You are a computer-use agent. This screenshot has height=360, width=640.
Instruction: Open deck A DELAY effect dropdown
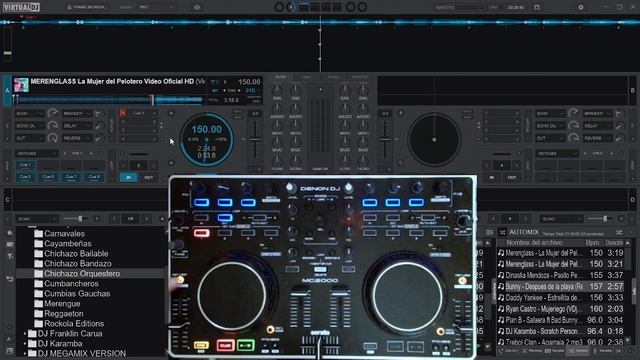(77, 126)
